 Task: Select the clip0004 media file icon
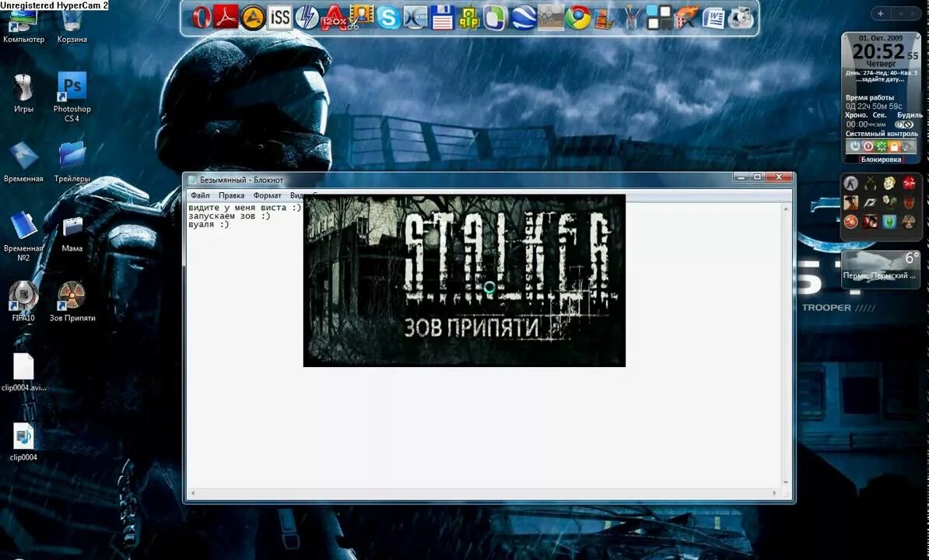[x=23, y=442]
